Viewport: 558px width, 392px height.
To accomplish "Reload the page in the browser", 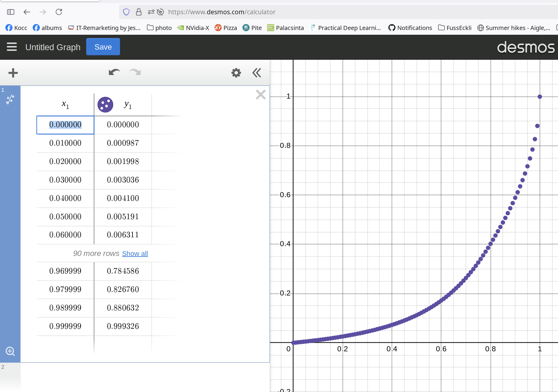I will 59,12.
